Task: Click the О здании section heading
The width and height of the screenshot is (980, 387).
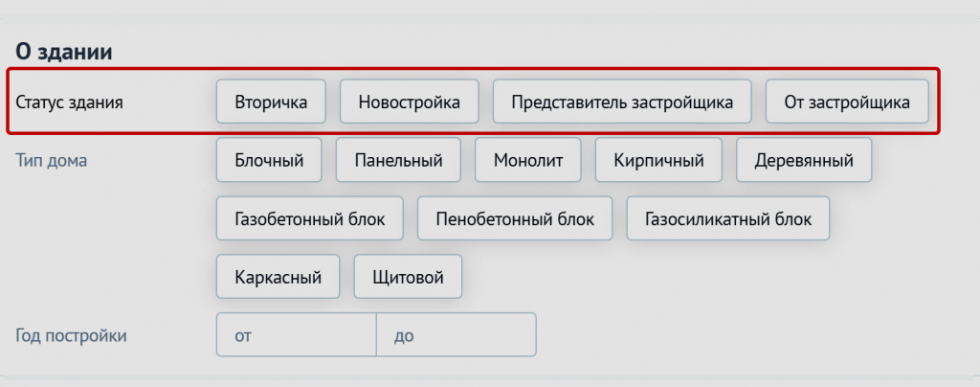Action: [x=64, y=52]
